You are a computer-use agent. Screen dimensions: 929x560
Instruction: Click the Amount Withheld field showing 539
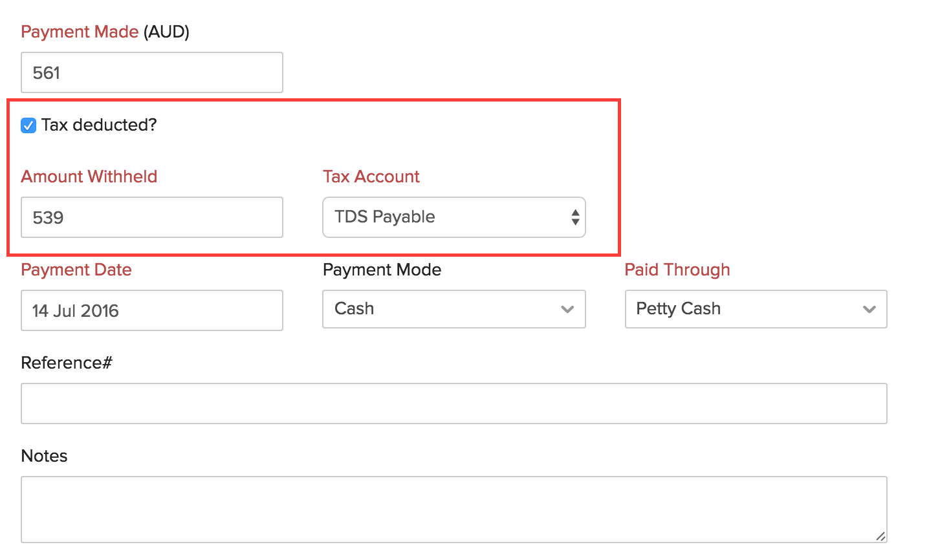(151, 217)
